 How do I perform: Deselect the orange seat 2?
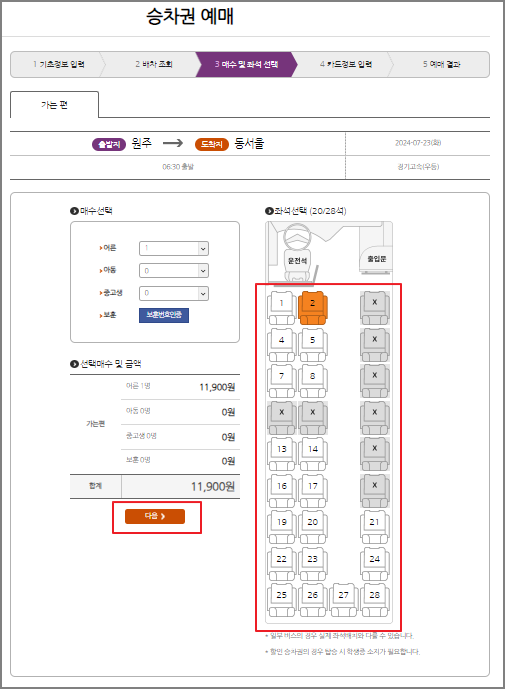[312, 308]
